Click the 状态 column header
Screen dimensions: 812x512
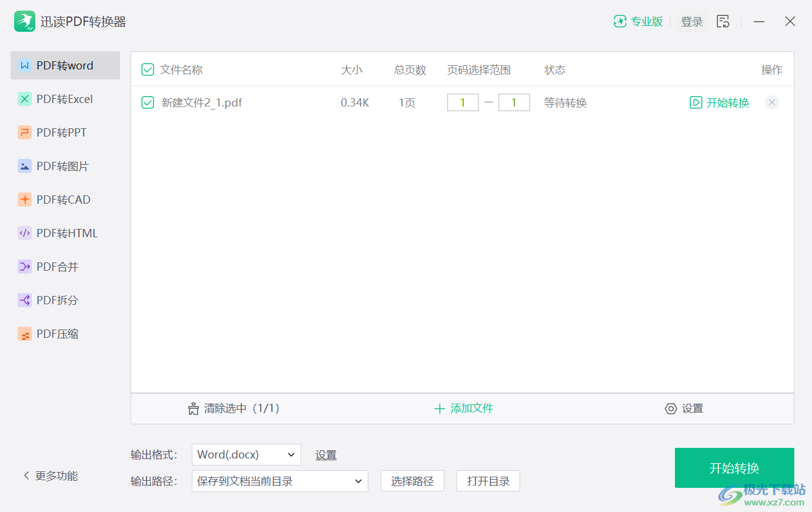[x=555, y=70]
